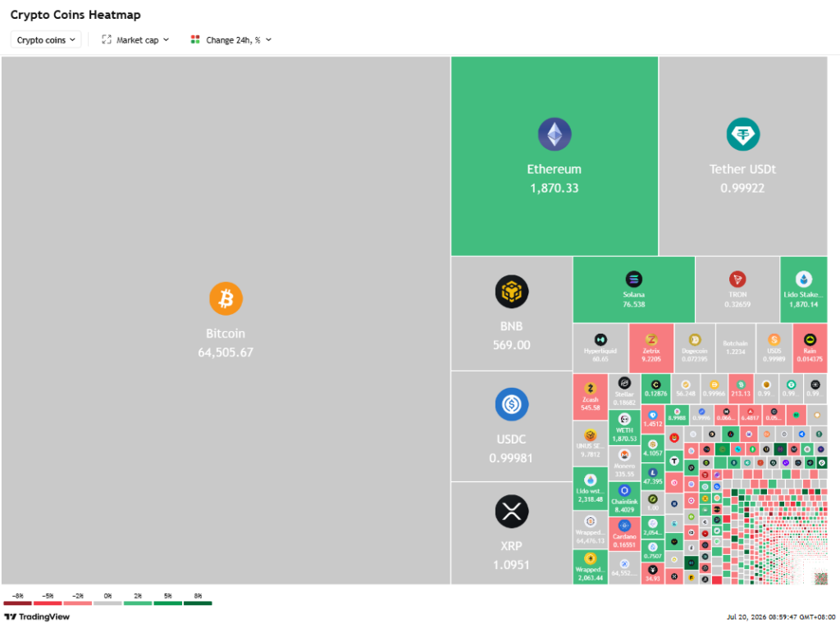
Task: Select the orange USDS icon
Action: click(x=774, y=339)
